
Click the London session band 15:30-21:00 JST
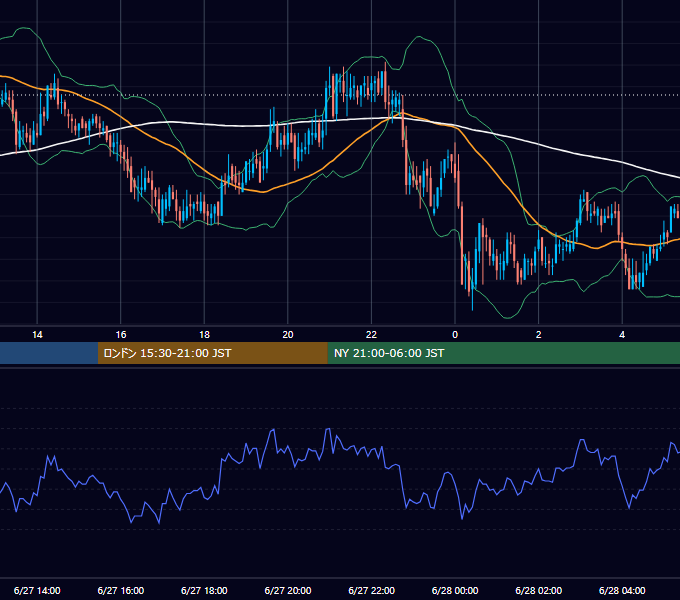pos(212,353)
